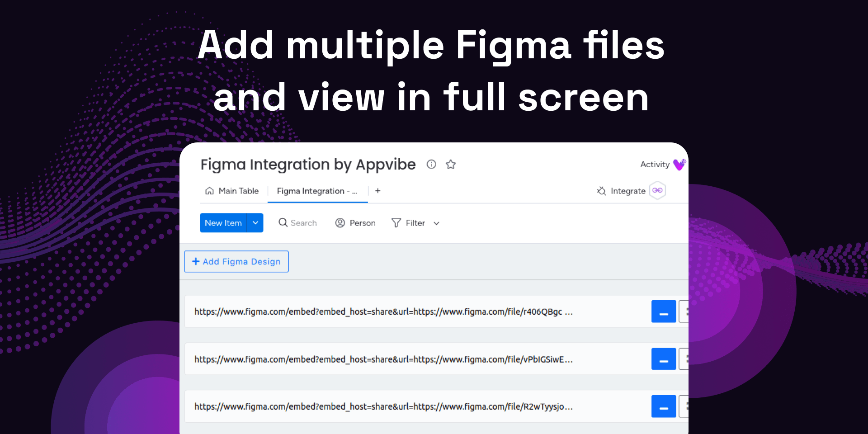
Task: Click the Add Figma Design button
Action: pos(236,261)
